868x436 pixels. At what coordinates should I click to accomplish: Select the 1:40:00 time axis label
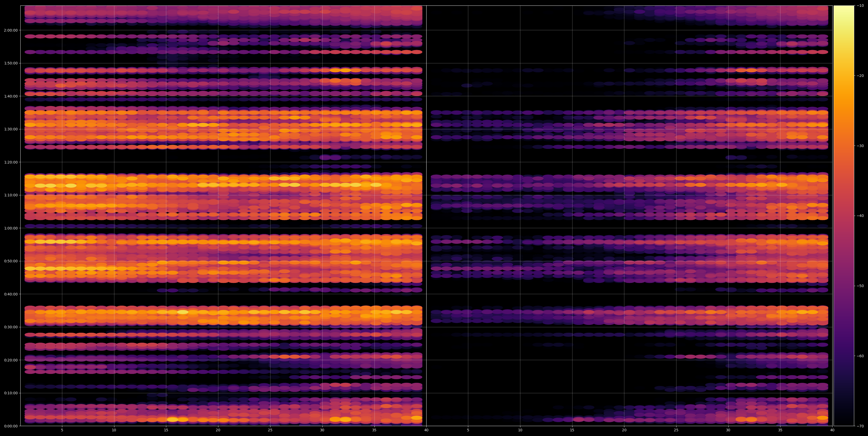pyautogui.click(x=10, y=96)
